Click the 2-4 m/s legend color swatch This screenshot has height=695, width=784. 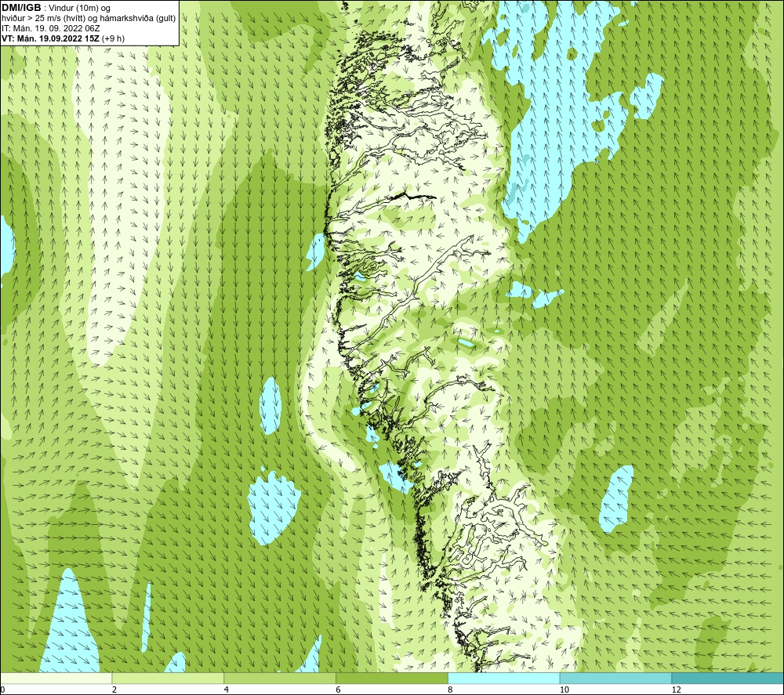click(168, 678)
